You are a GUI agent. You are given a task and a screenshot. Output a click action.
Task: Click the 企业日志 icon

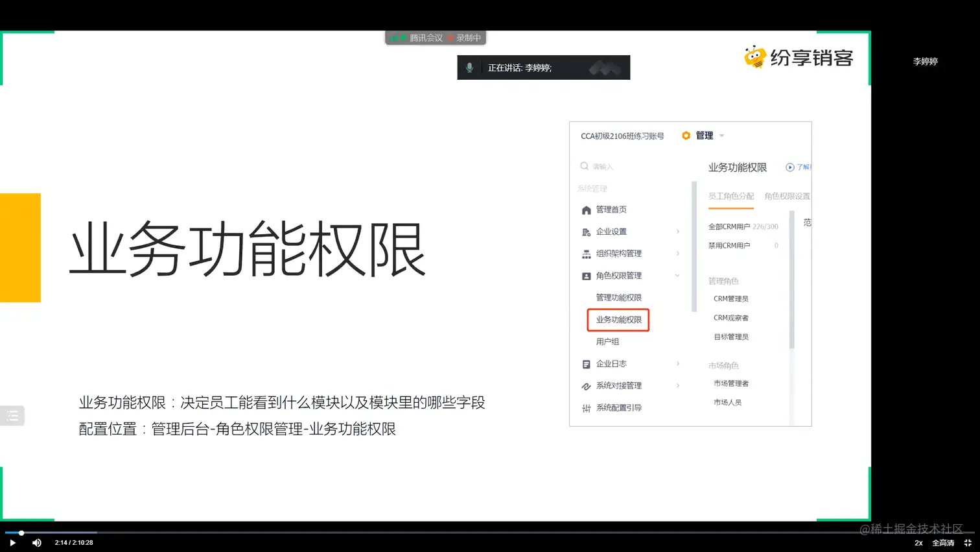point(586,365)
